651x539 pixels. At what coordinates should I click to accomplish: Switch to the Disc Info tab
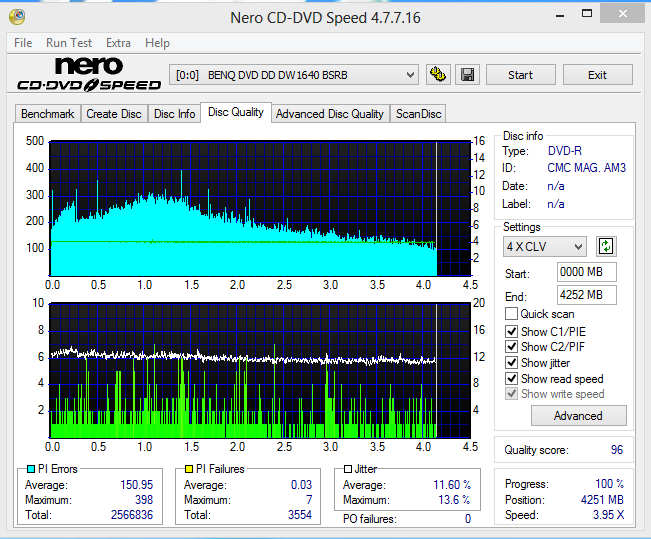(x=174, y=114)
